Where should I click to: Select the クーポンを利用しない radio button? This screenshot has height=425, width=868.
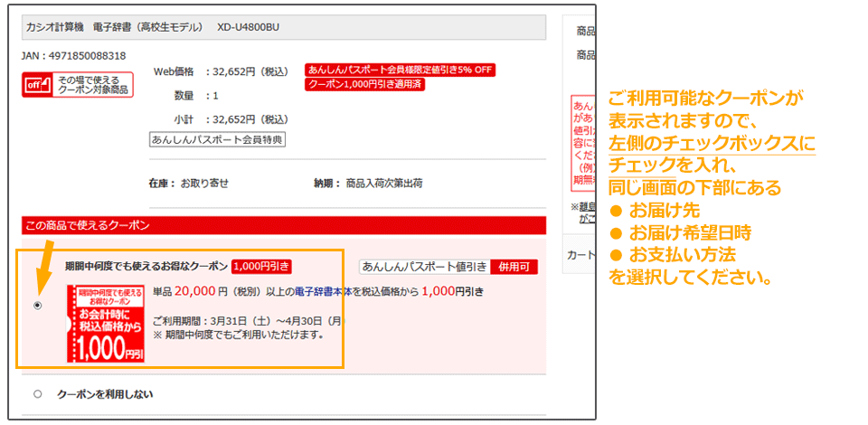38,394
